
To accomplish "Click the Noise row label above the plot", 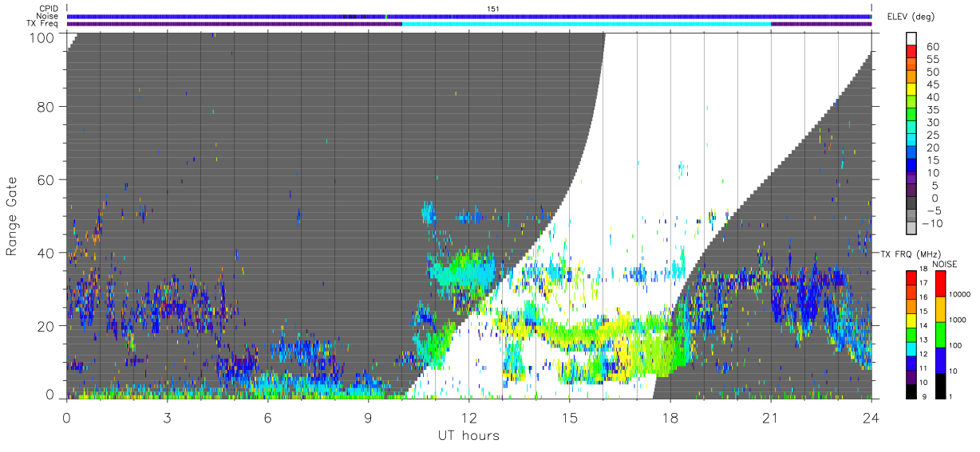I will [47, 17].
